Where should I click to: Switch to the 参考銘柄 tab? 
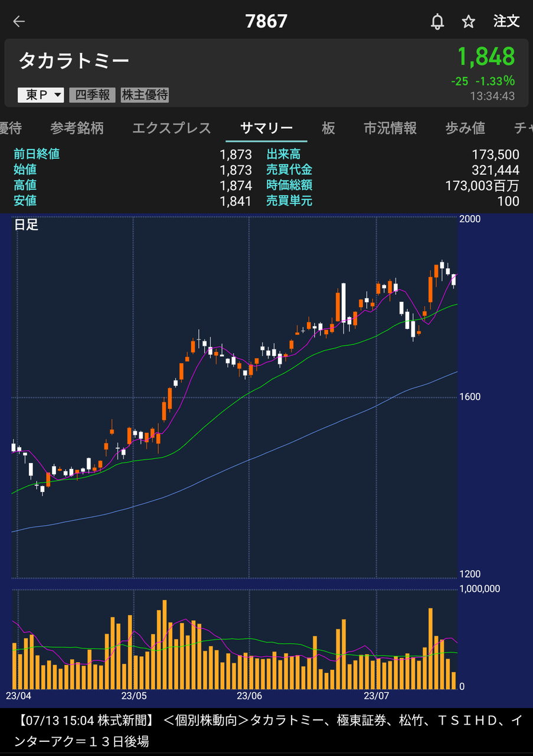point(77,128)
